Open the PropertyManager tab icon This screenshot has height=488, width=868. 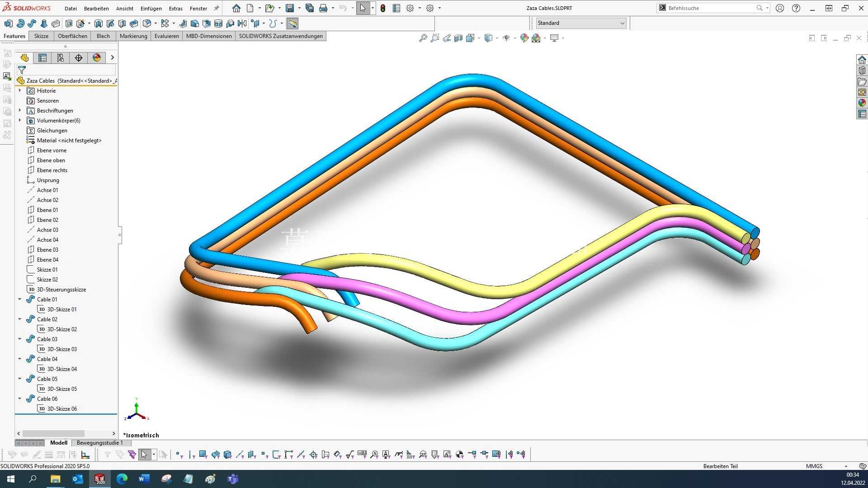click(x=42, y=58)
